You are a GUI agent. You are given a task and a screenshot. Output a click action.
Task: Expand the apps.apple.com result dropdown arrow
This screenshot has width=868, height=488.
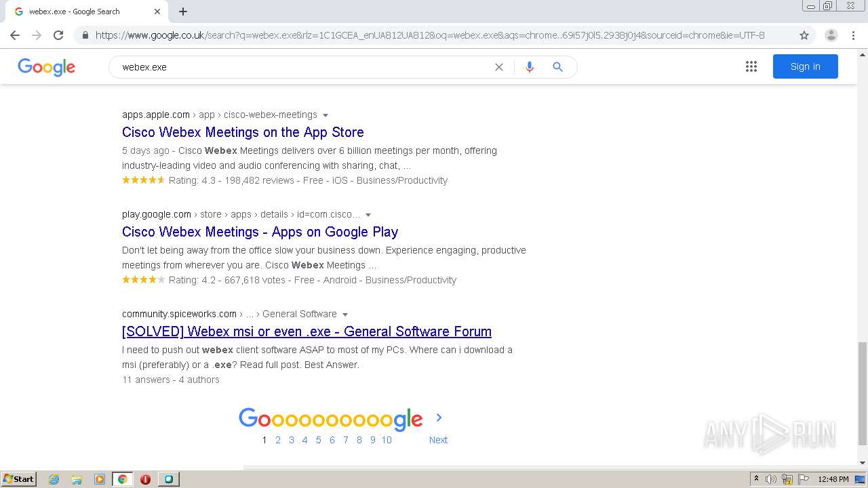(x=325, y=115)
